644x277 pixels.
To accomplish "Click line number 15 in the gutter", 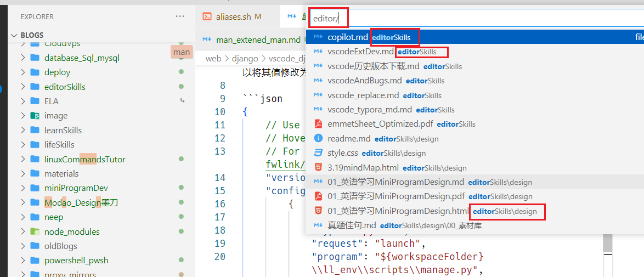I will 220,191.
